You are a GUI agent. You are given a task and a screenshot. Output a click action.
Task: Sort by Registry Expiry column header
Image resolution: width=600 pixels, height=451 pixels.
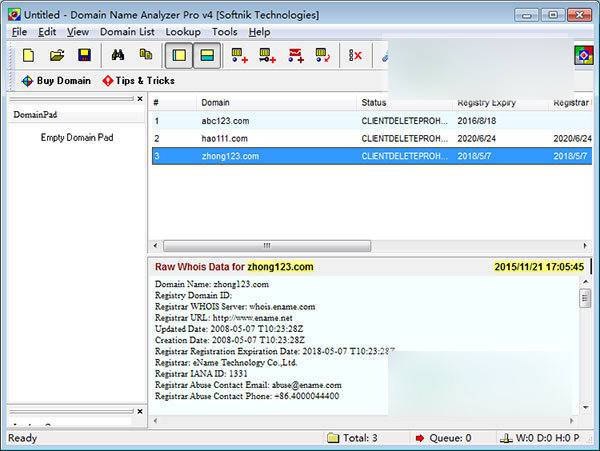point(487,103)
